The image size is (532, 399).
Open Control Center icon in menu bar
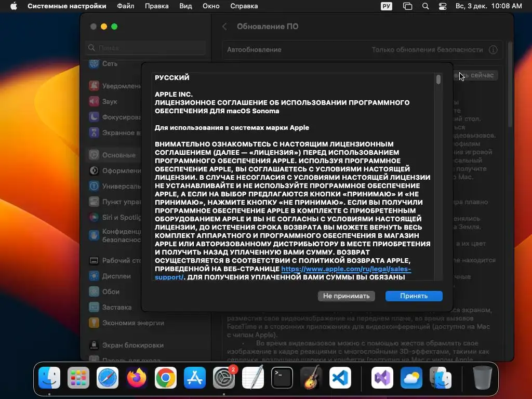[x=443, y=6]
